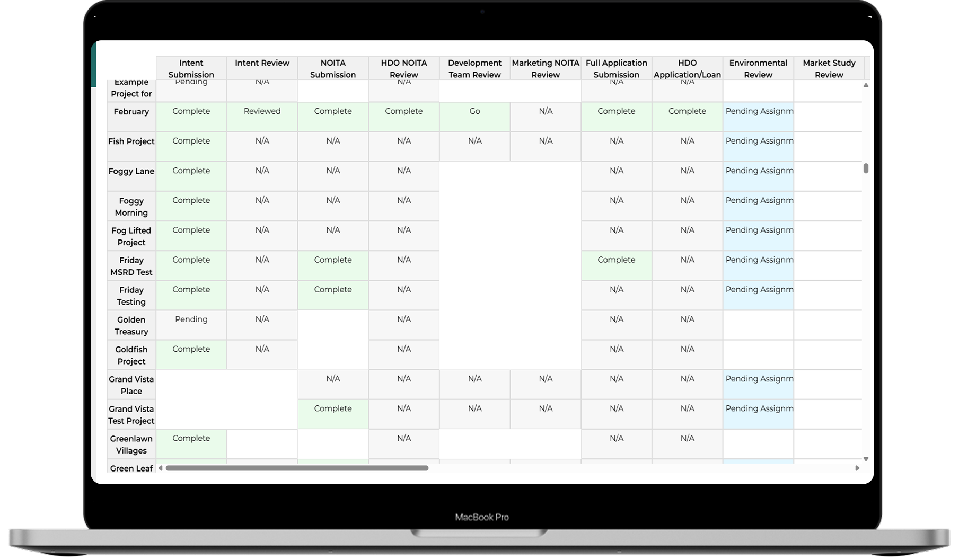
Task: Open the Grand Vista Test Project row
Action: pyautogui.click(x=131, y=414)
